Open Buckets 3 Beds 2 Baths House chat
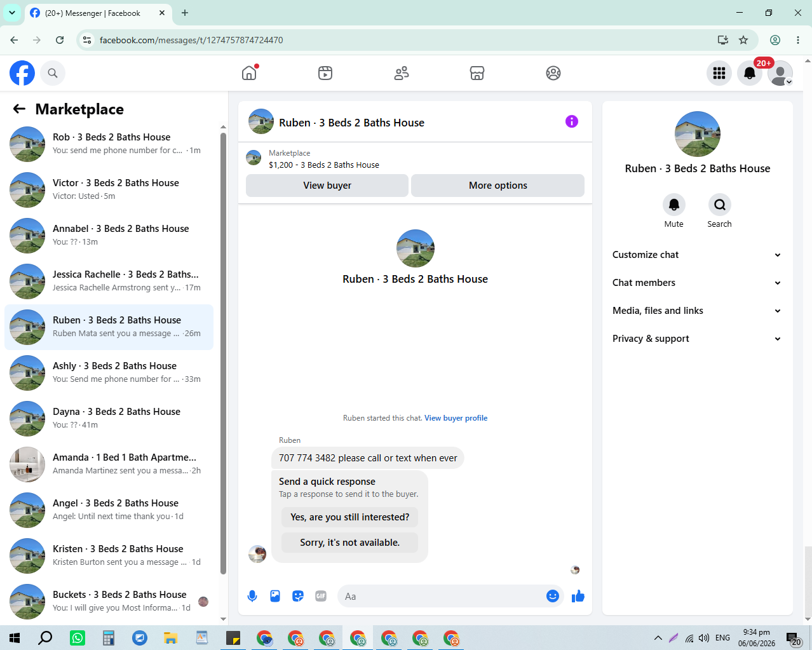 coord(109,601)
